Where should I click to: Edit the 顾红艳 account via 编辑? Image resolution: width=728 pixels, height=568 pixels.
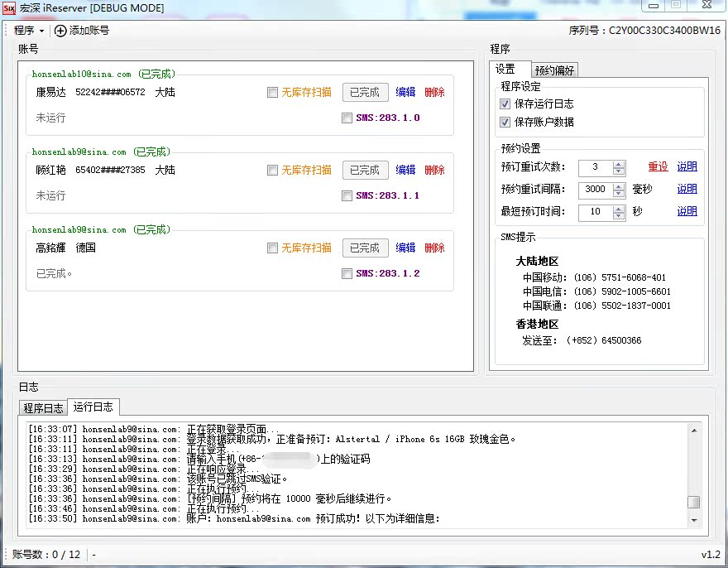click(405, 170)
